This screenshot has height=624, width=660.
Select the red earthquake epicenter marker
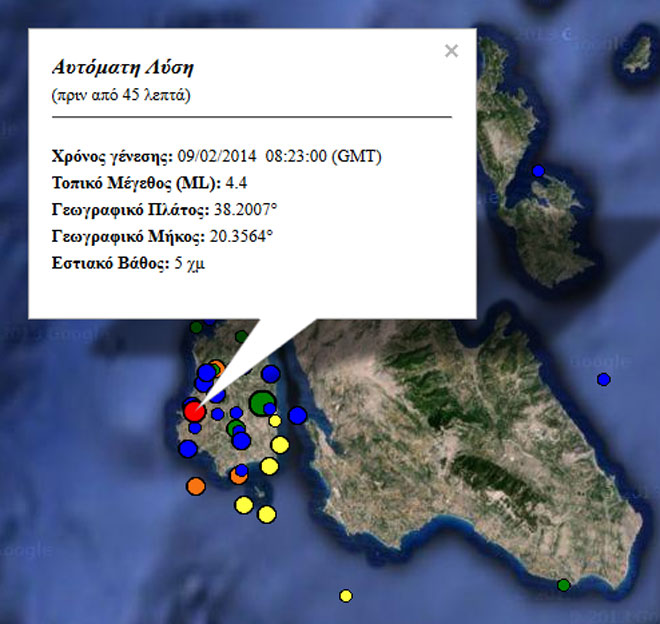point(194,411)
